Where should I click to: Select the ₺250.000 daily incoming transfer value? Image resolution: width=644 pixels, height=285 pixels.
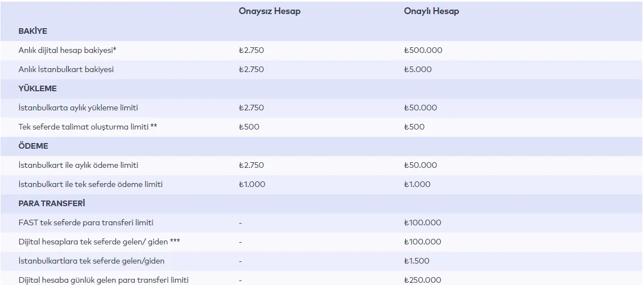point(423,279)
